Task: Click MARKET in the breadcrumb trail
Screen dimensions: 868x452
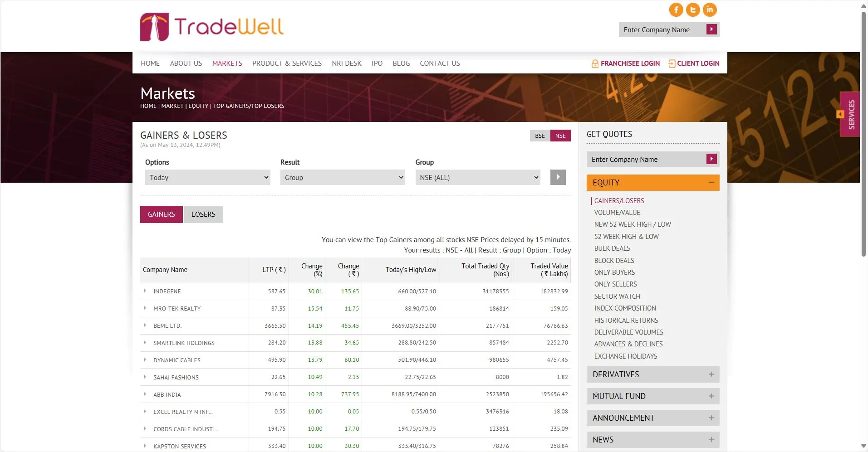Action: click(172, 106)
